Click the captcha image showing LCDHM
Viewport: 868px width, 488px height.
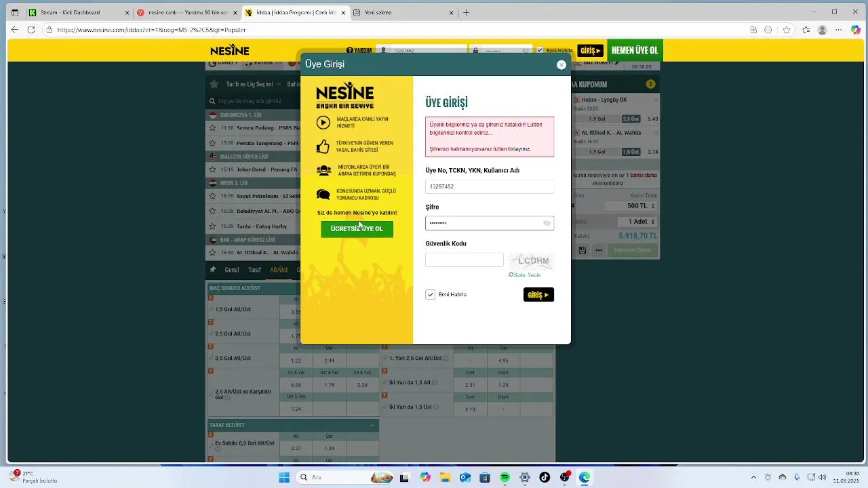coord(532,261)
